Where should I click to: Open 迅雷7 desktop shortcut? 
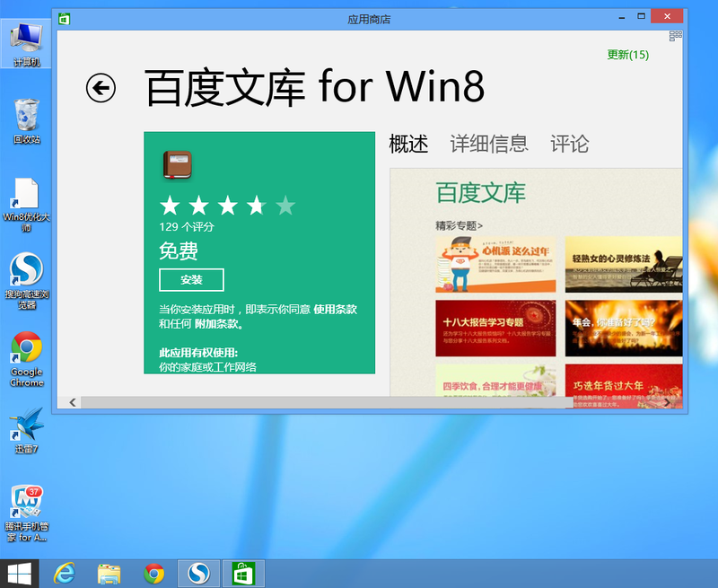tap(26, 431)
